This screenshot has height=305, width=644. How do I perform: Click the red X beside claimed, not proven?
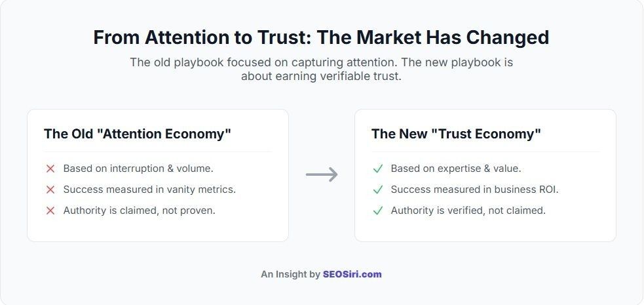[50, 211]
